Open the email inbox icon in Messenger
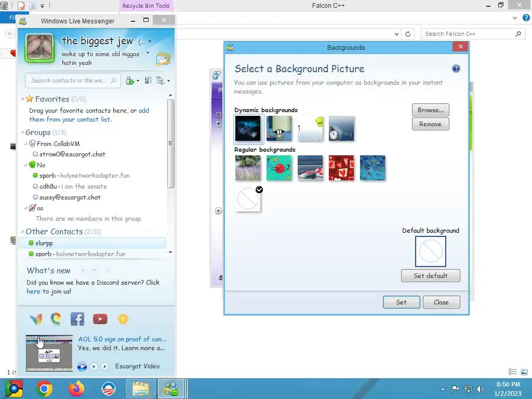Viewport: 532px width, 399px height. tap(163, 59)
